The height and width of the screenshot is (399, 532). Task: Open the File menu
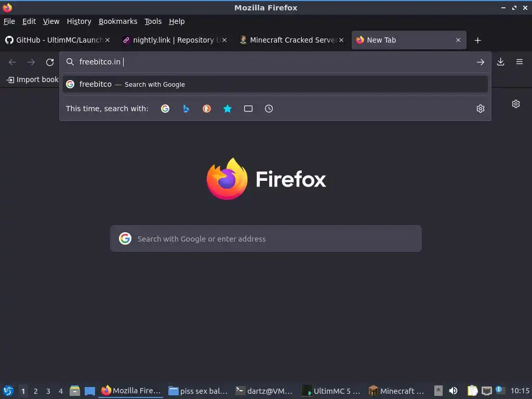[x=9, y=21]
